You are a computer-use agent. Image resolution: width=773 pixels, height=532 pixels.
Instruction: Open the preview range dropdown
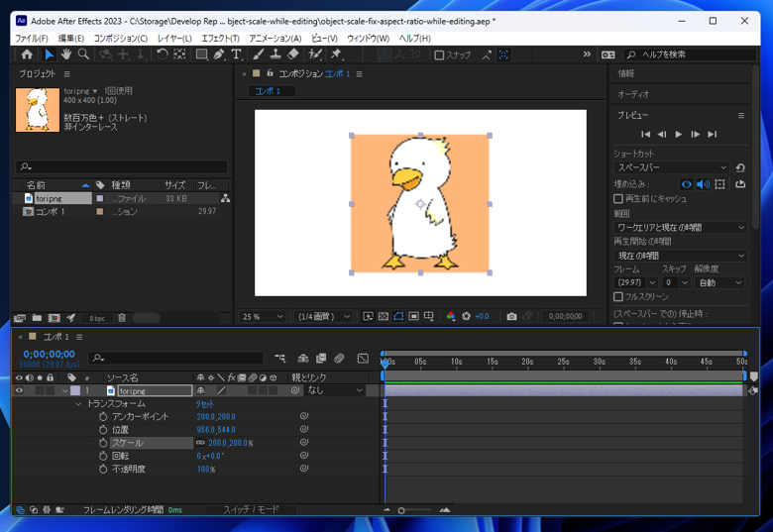680,227
